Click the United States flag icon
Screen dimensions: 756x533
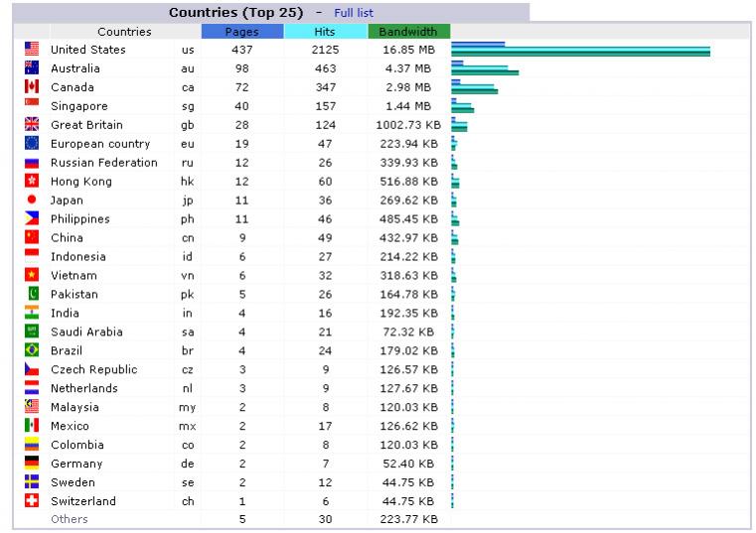[32, 49]
